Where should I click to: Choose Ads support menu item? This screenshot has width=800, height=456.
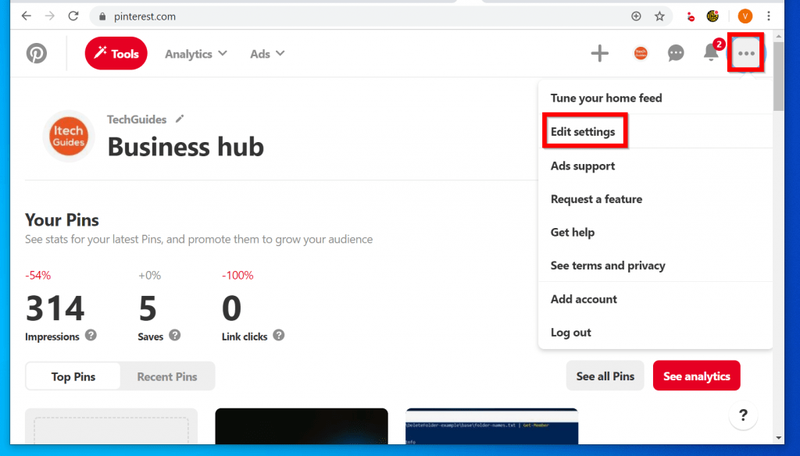click(583, 166)
